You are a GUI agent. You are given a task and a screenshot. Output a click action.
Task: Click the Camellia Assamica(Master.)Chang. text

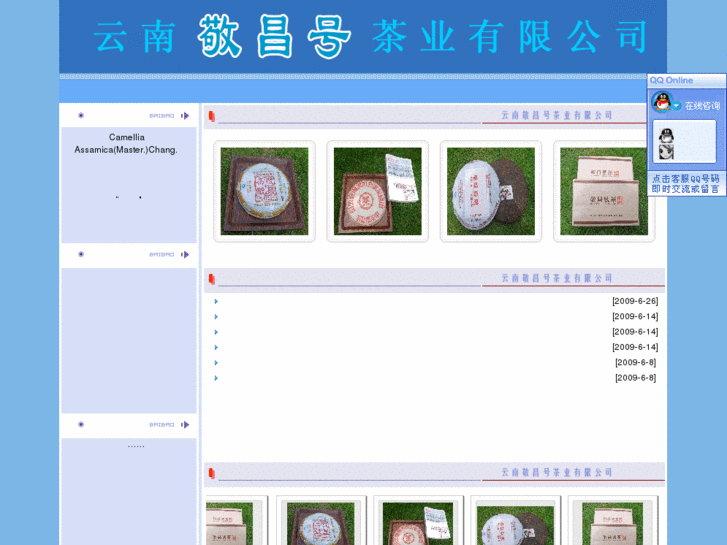(x=126, y=143)
